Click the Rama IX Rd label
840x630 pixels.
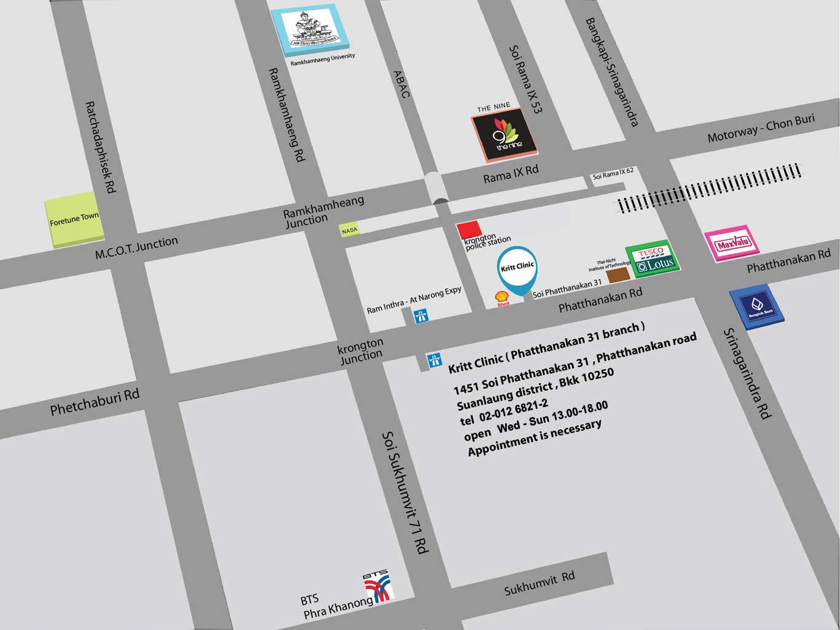click(x=511, y=174)
